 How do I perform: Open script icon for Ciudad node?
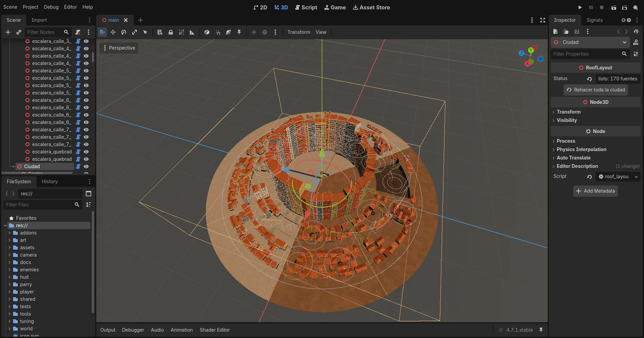78,166
